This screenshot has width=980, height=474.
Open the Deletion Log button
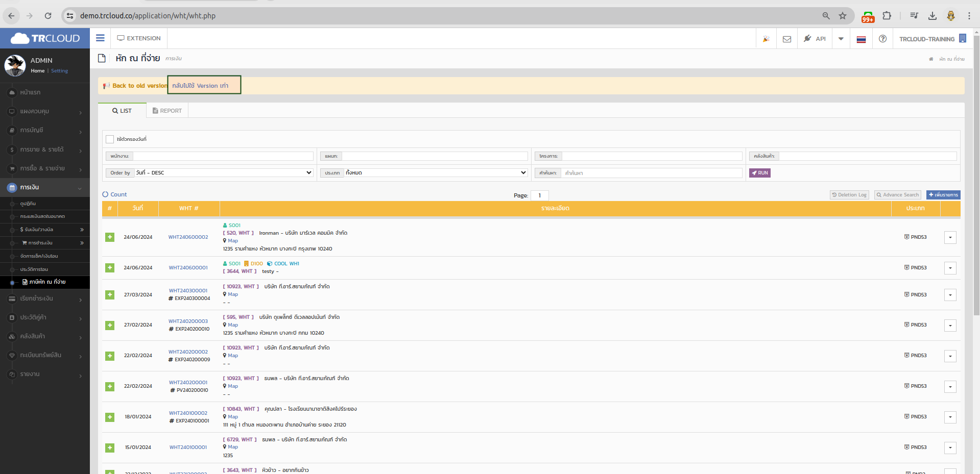click(x=849, y=195)
